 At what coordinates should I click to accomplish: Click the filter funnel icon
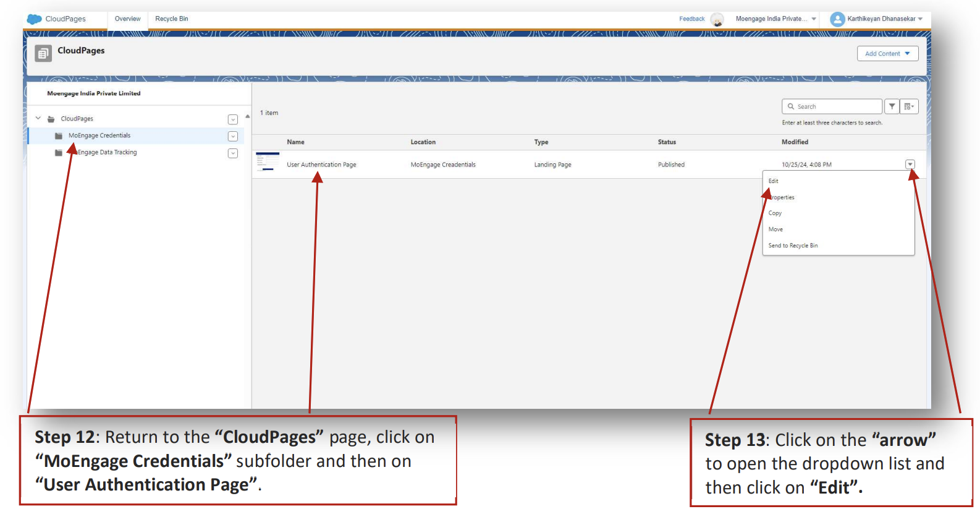pos(892,106)
